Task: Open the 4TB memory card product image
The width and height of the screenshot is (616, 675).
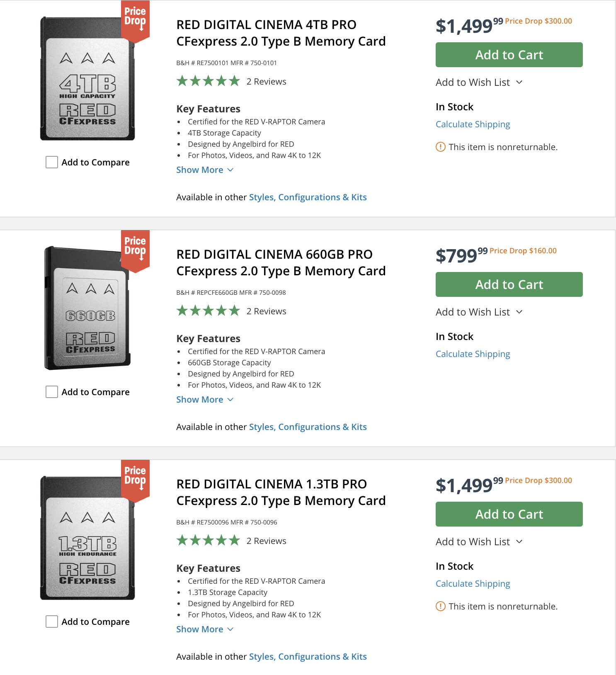Action: coord(87,79)
